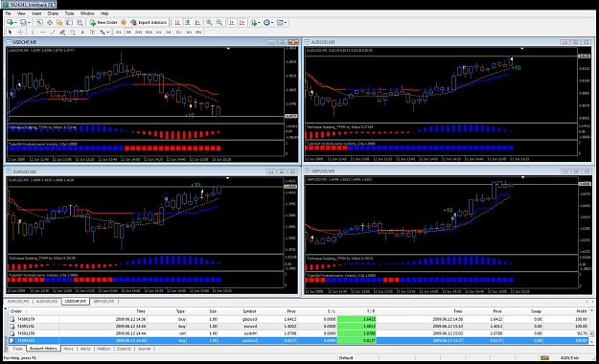
Task: Open the Tools menu
Action: click(69, 13)
